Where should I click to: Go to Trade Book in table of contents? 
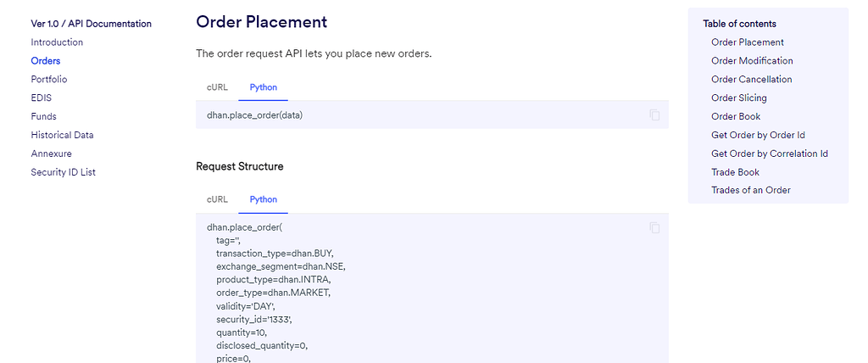point(735,173)
